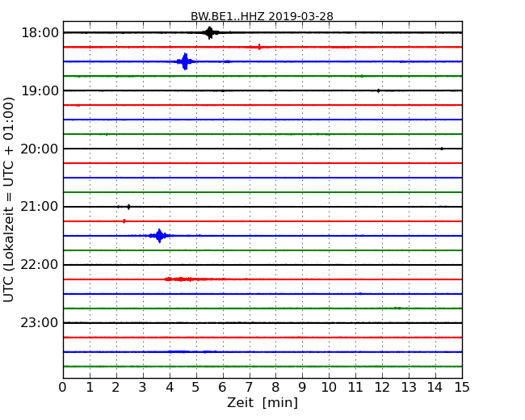Click the black dot near minute 12 on 19:00 trace
Screen dimensions: 525x420
pyautogui.click(x=378, y=90)
